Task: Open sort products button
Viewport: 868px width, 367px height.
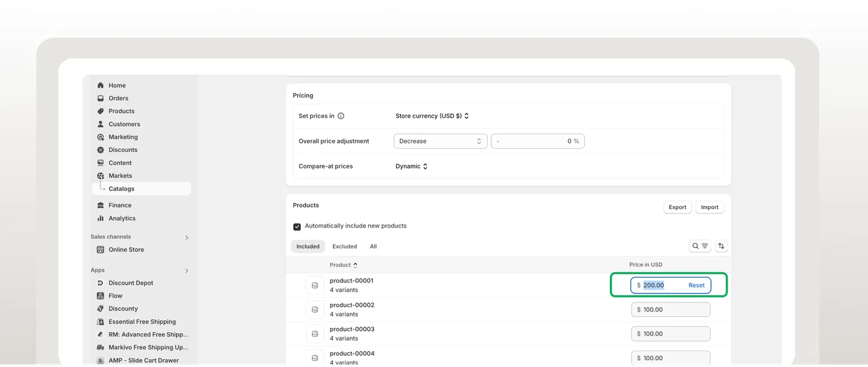Action: (x=721, y=246)
